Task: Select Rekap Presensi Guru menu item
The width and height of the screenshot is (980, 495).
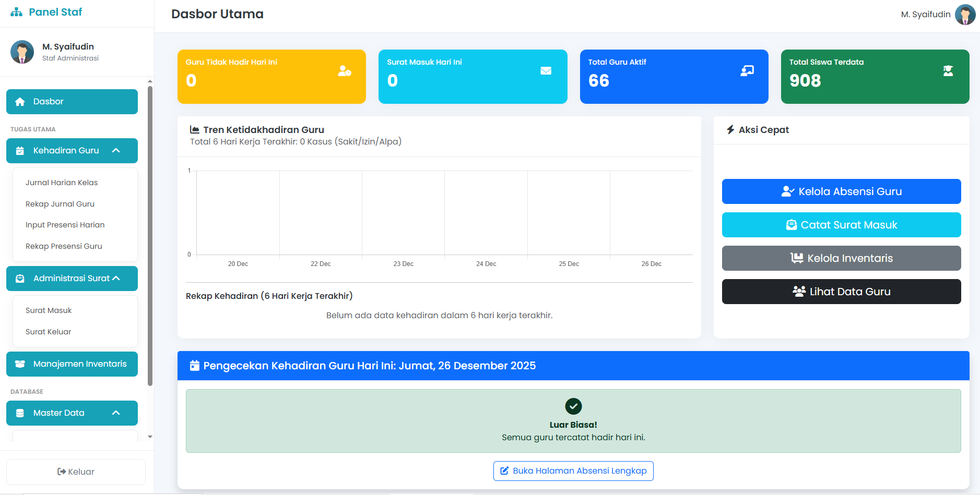Action: click(64, 246)
